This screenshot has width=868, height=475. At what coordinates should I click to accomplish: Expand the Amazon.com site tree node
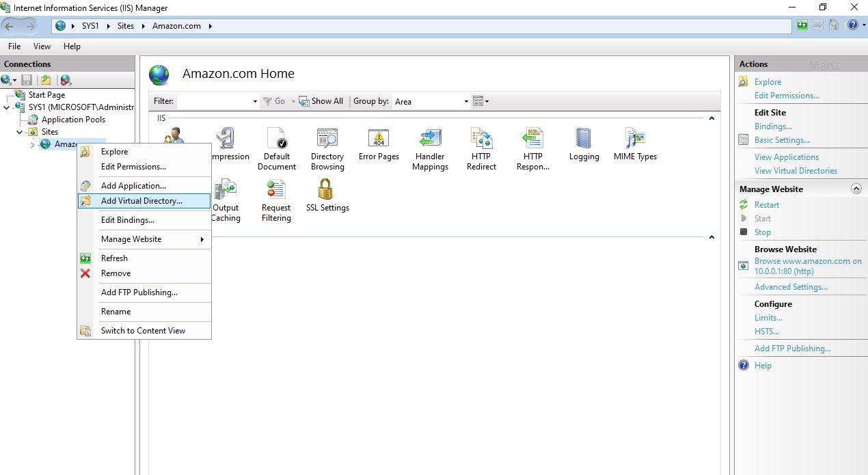pyautogui.click(x=32, y=144)
